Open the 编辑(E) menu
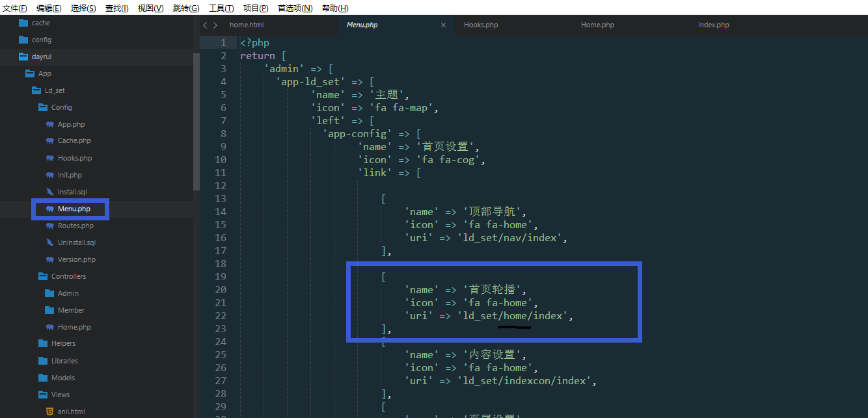 [x=49, y=8]
